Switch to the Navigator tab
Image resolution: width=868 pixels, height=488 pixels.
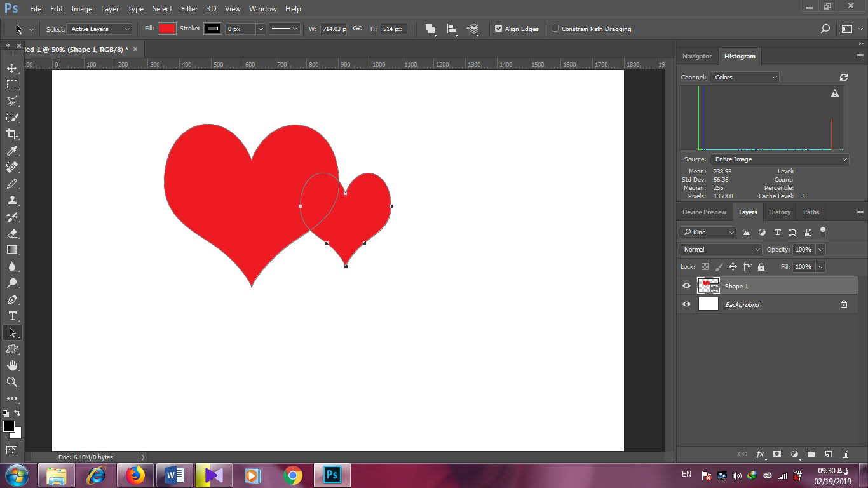697,56
